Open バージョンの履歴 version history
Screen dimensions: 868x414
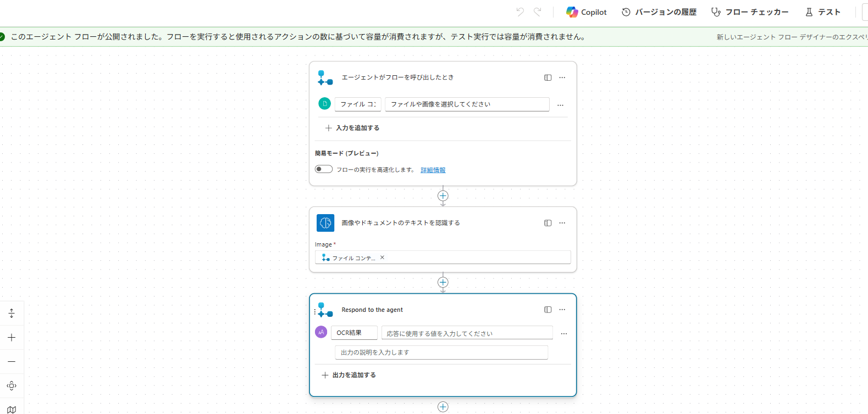pos(659,12)
